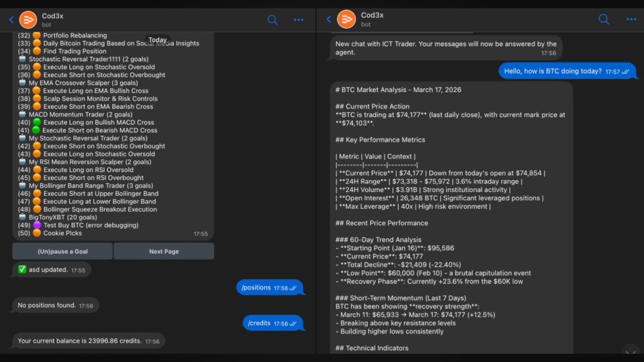Click the Open Interest 26,348 BTC row
Screen dimensions: 644x362
(440, 198)
